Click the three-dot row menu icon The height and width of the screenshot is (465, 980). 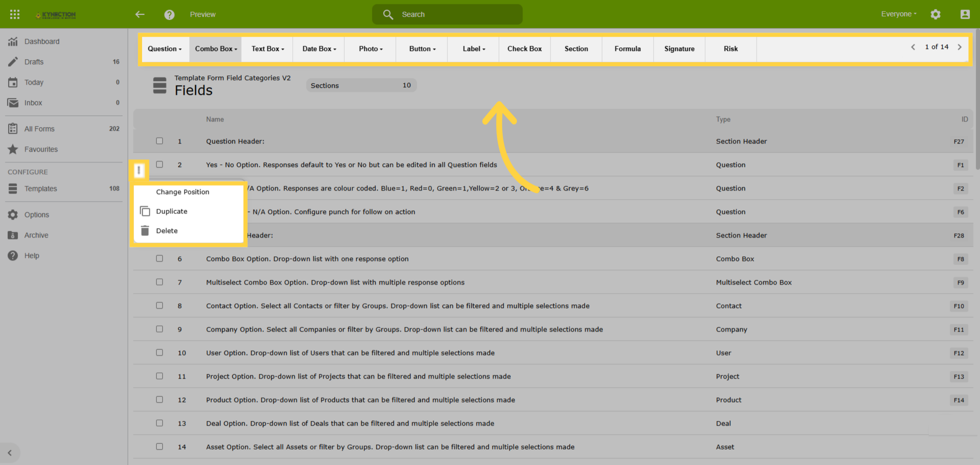click(x=139, y=170)
